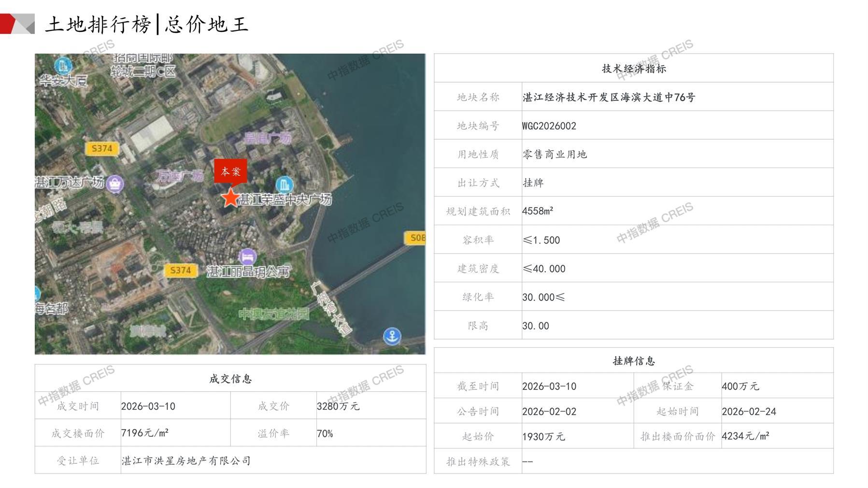Click the blue building icon above 华安大厦

pos(63,65)
